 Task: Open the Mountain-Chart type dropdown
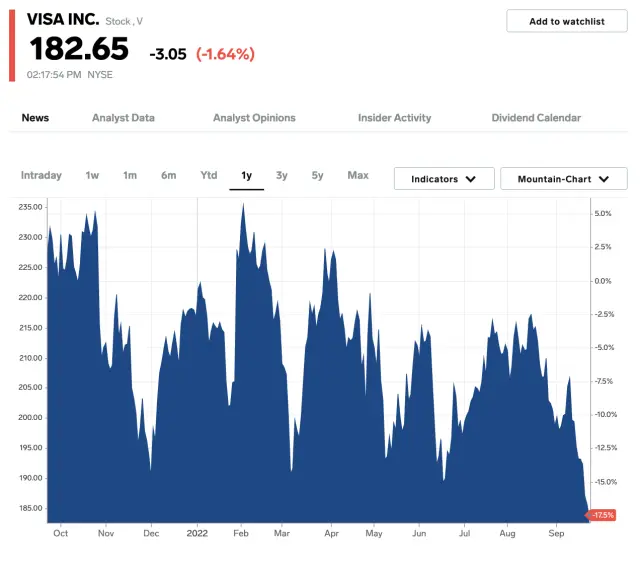[563, 179]
